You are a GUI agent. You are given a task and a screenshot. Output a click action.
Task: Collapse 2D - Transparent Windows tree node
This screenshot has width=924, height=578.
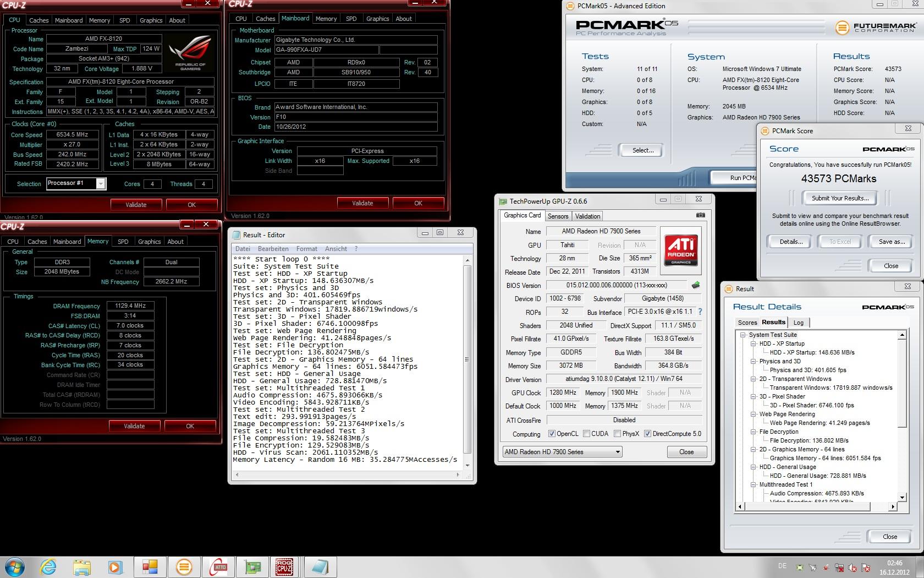[754, 379]
